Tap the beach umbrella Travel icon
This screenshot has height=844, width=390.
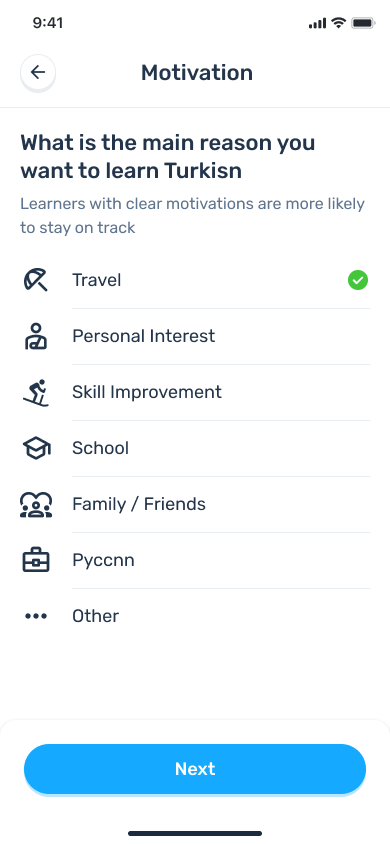pos(36,280)
